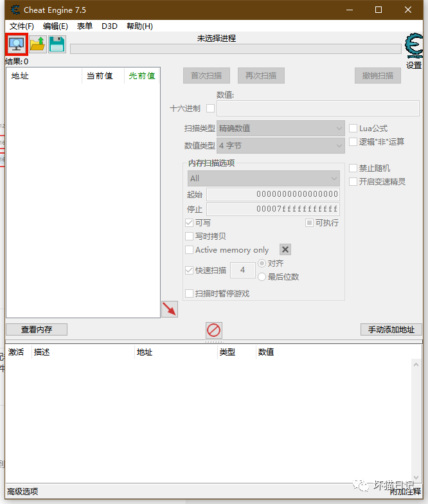The width and height of the screenshot is (428, 504).
Task: Click the 当前值 column header
Action: [103, 76]
